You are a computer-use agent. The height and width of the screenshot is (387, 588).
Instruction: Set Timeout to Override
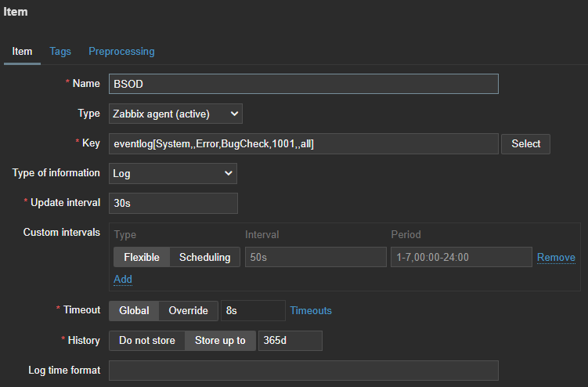tap(189, 310)
